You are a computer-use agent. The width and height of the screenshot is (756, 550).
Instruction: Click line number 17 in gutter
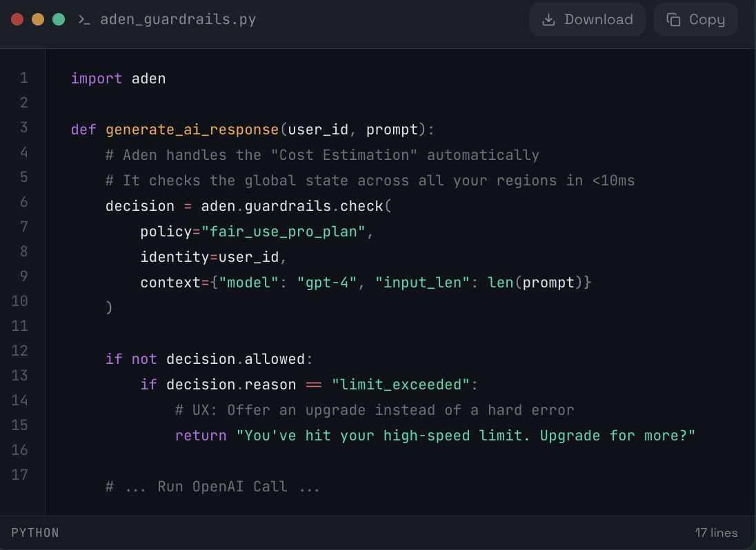point(20,475)
